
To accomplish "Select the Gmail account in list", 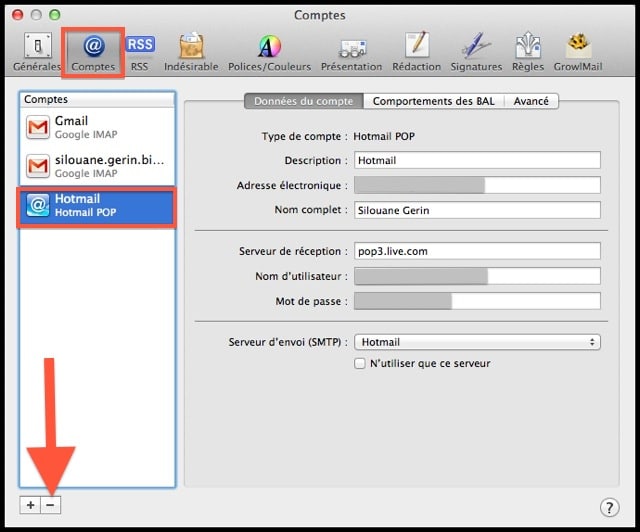I will (98, 127).
